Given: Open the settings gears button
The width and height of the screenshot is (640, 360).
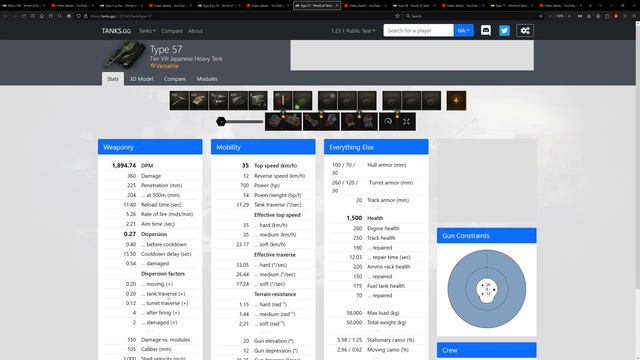Looking at the screenshot, I should pyautogui.click(x=525, y=31).
